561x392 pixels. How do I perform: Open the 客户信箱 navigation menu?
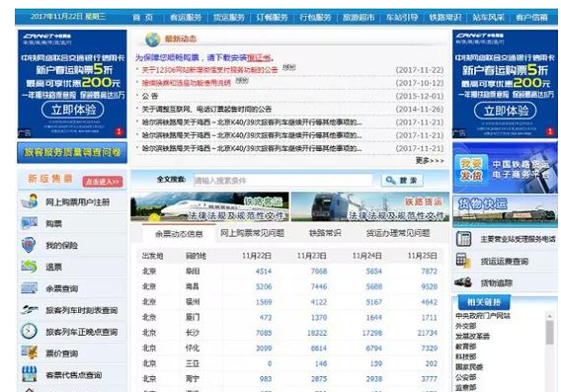[x=531, y=17]
